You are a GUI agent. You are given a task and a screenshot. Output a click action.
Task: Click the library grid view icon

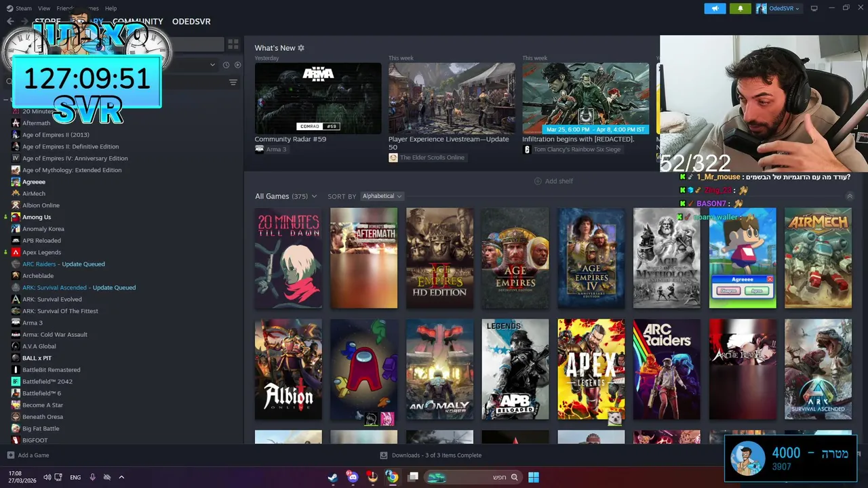[233, 44]
